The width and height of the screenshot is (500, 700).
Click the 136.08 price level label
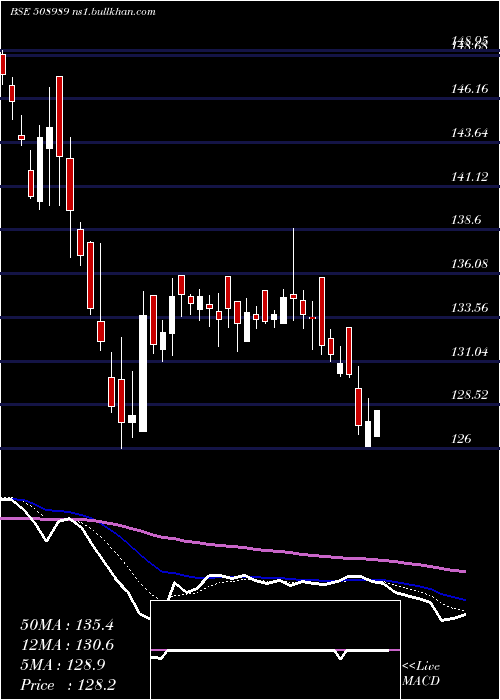coord(468,264)
